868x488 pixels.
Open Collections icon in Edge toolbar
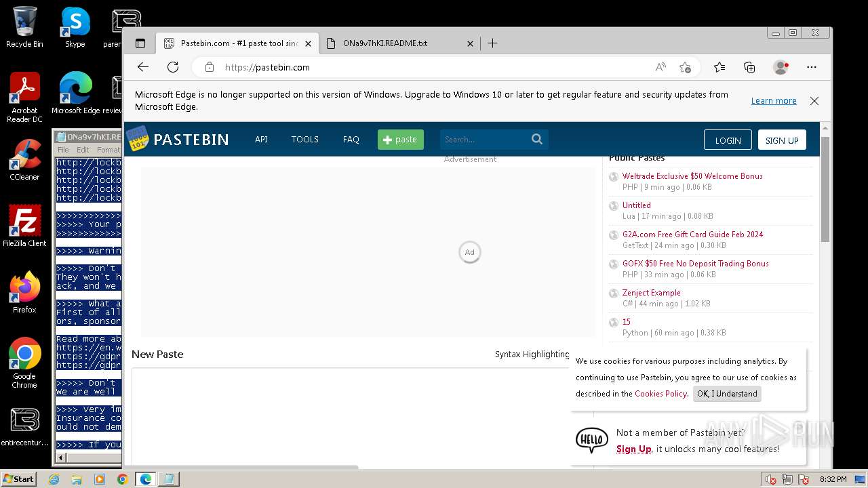(x=749, y=67)
